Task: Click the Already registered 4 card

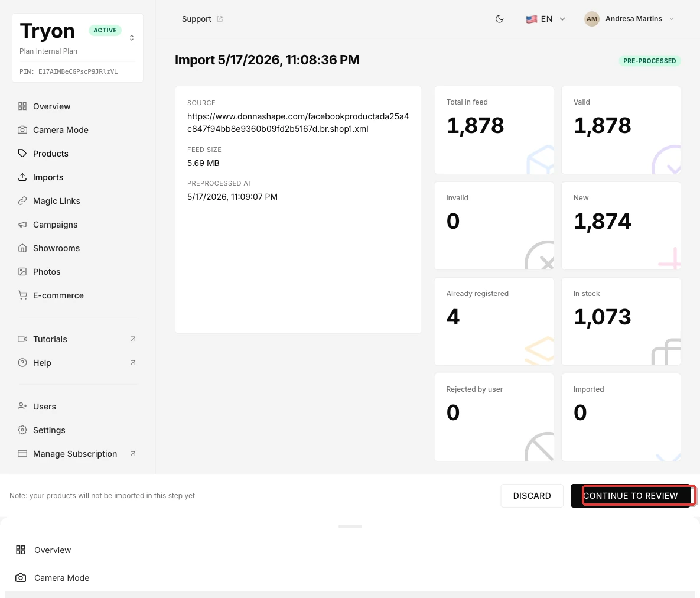Action: click(x=494, y=321)
